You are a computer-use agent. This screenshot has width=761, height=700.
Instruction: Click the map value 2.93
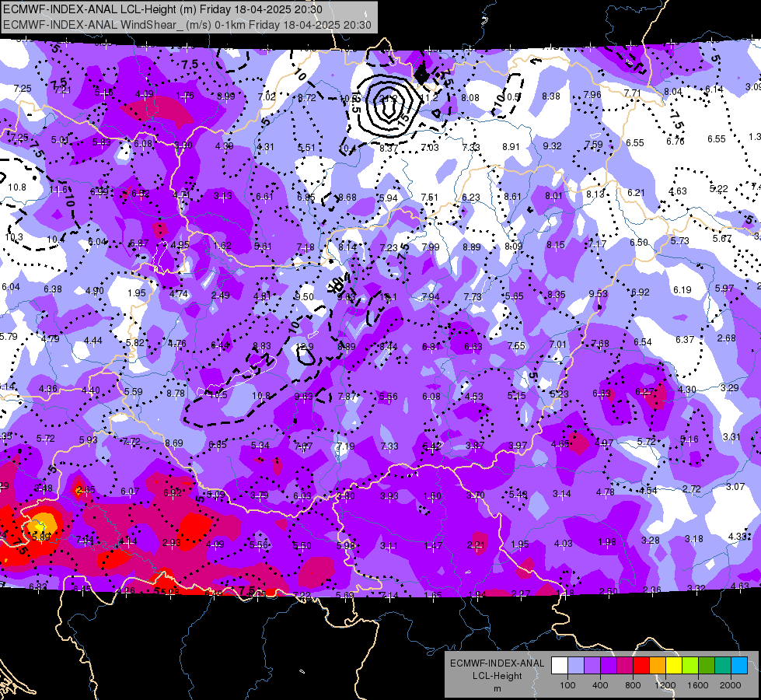click(x=172, y=543)
